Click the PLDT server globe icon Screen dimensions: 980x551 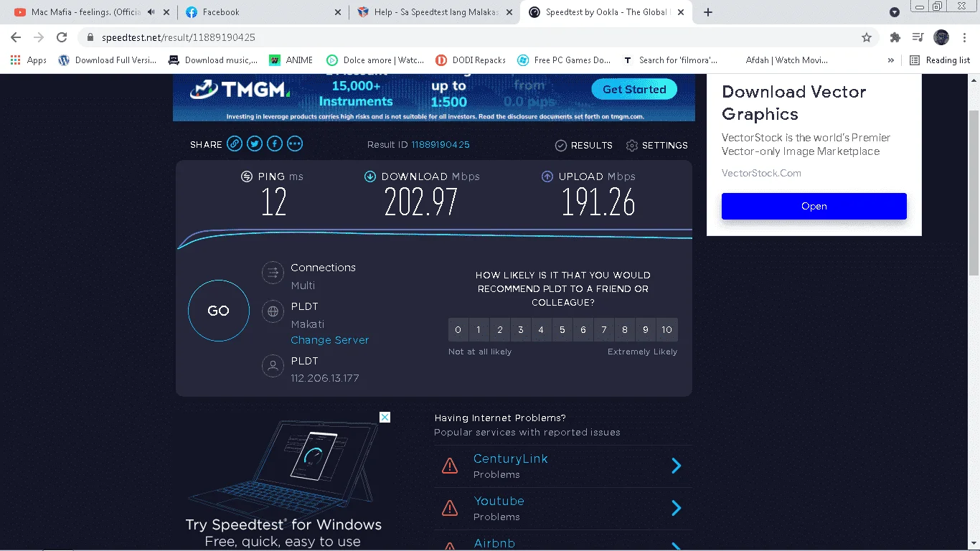pos(273,311)
